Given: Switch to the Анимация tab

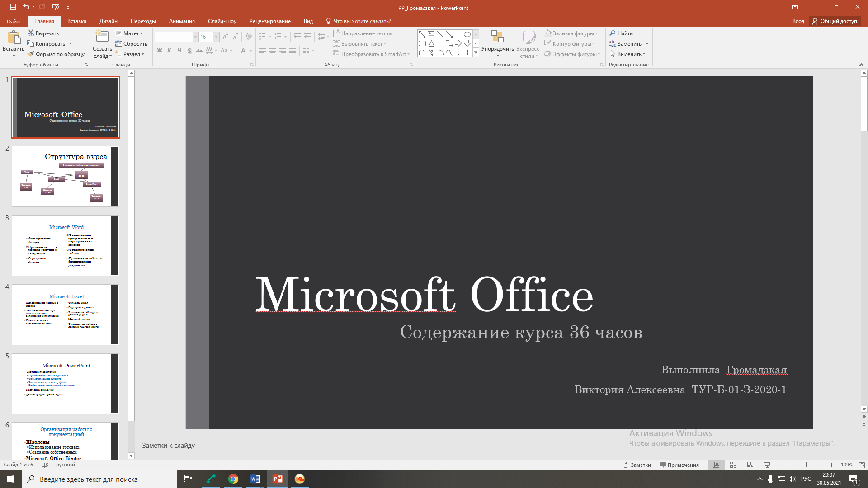Looking at the screenshot, I should [x=182, y=21].
